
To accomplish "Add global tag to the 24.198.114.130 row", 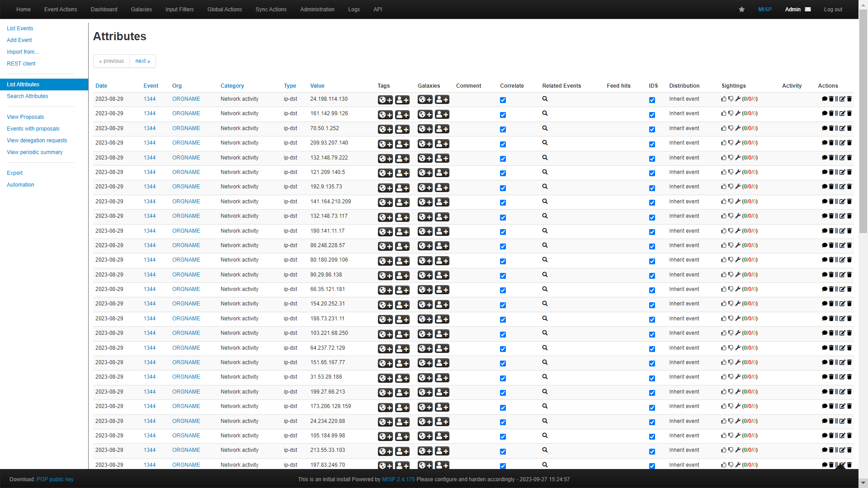I will click(x=385, y=100).
